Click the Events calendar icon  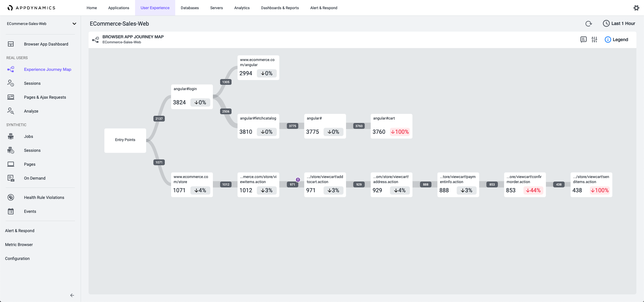tap(11, 211)
